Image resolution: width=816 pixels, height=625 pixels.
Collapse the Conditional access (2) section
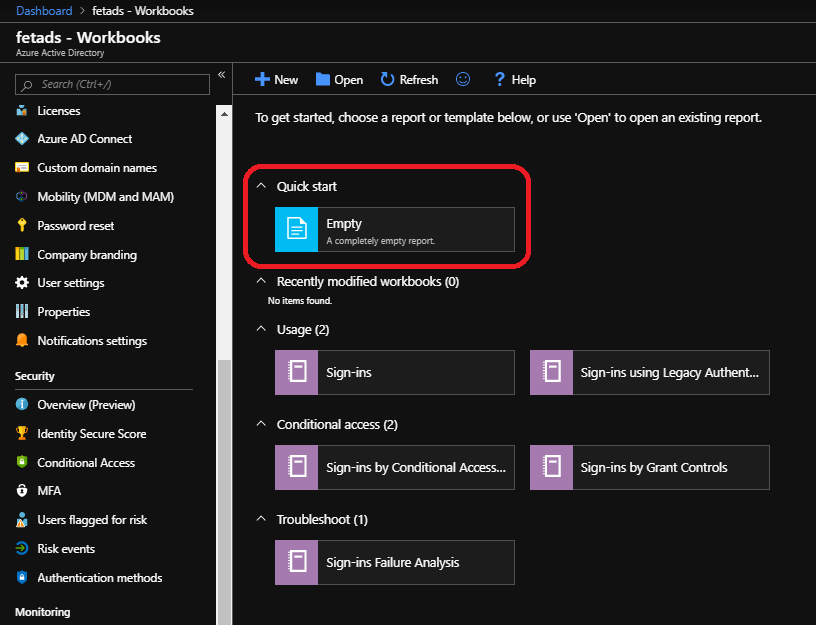pos(261,424)
